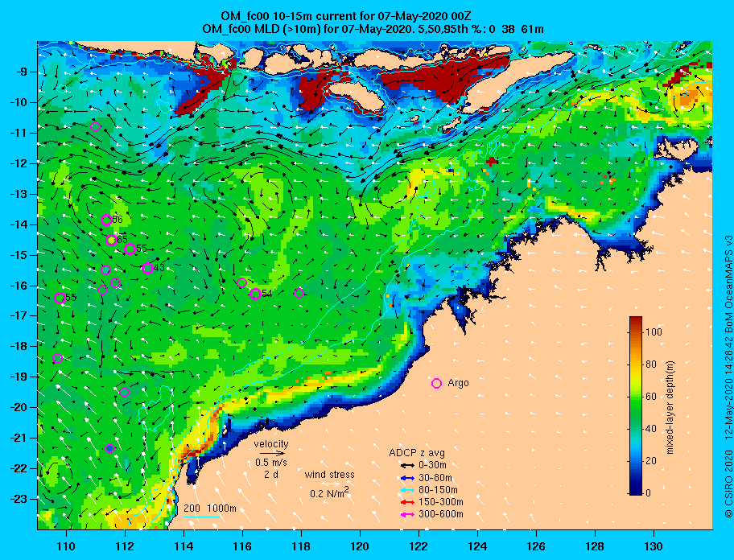Click the white wind stress legend arrow

330,484
